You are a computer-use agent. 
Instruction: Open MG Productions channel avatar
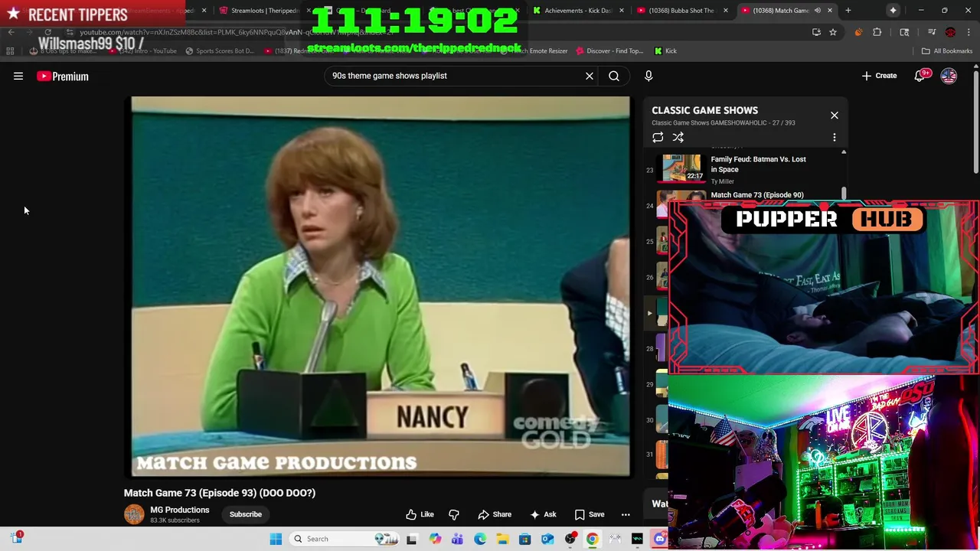[x=134, y=514]
